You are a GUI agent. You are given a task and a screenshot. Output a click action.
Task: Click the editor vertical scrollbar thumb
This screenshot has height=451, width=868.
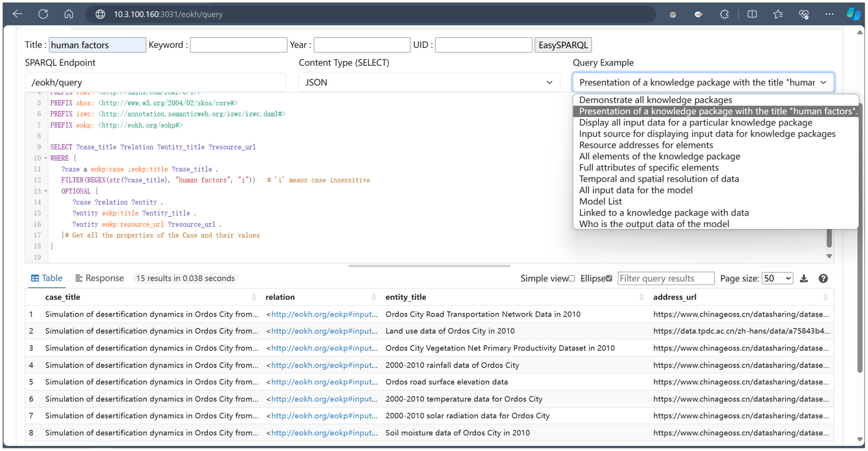point(829,239)
